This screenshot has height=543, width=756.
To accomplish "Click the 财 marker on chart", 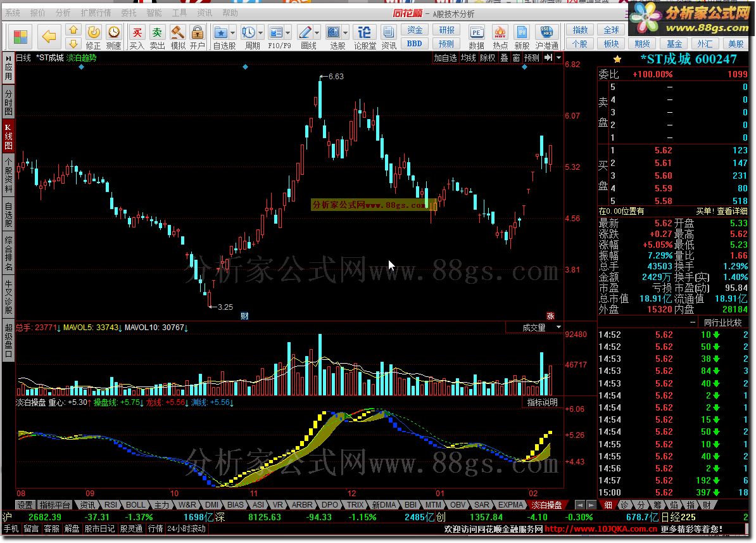I will 244,316.
